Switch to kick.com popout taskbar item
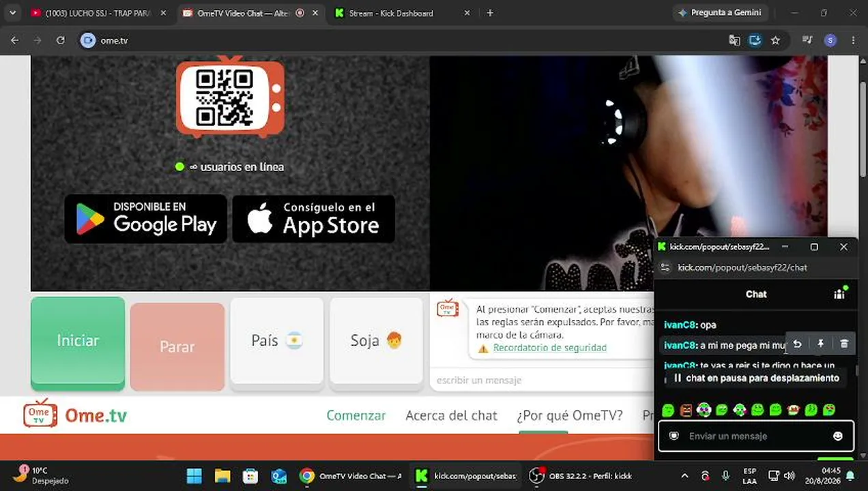868x491 pixels. tap(467, 476)
